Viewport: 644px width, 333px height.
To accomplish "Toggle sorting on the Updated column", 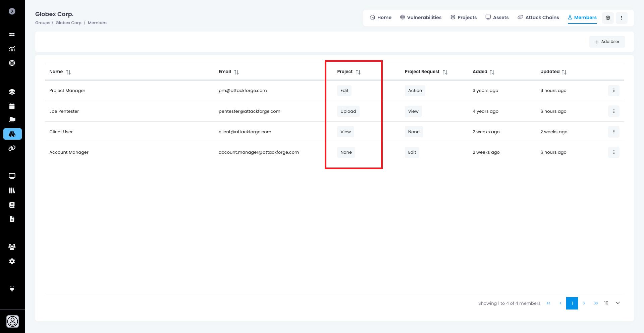I will [x=564, y=72].
